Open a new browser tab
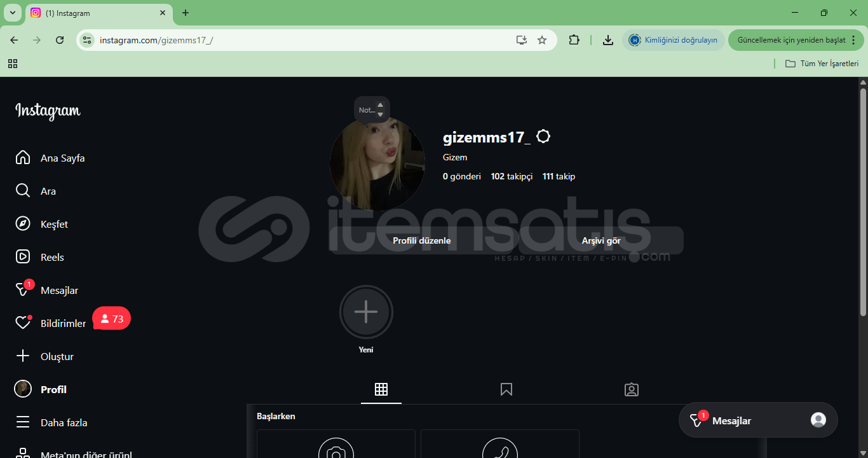This screenshot has height=458, width=868. click(186, 13)
